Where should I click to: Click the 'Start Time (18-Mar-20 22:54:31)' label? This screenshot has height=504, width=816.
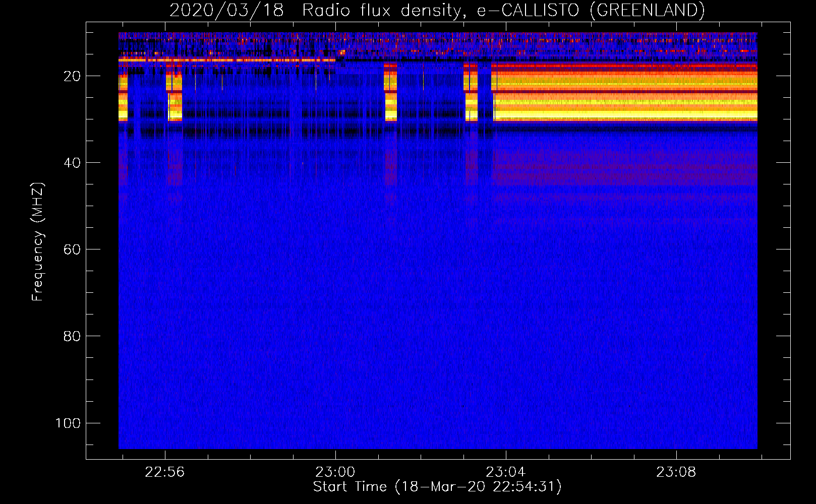(x=437, y=487)
